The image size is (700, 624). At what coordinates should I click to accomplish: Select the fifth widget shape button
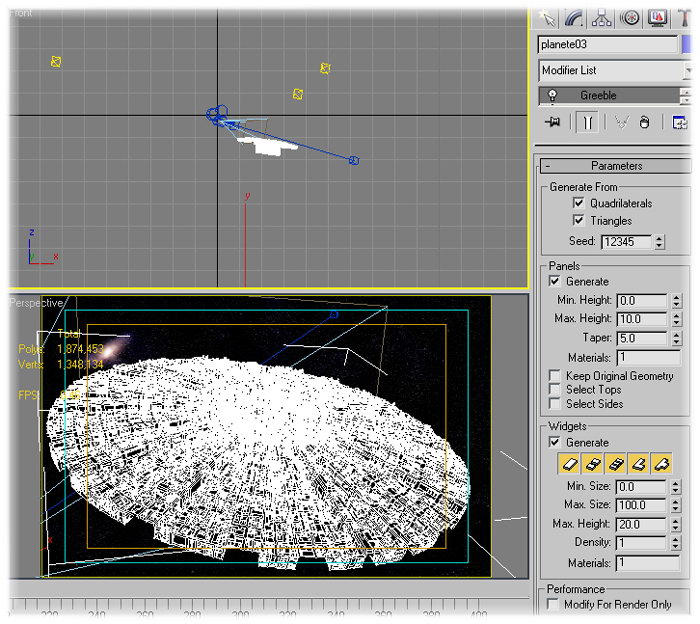tap(661, 464)
